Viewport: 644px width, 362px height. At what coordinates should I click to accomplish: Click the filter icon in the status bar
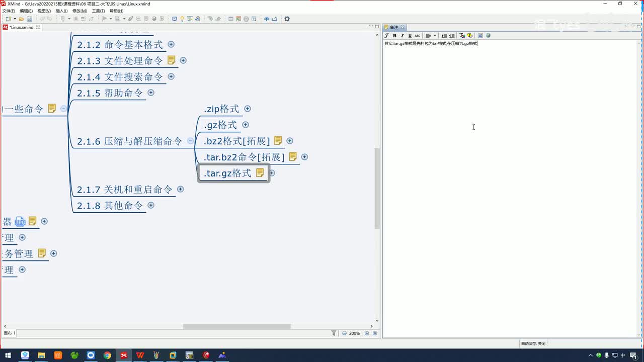click(334, 333)
